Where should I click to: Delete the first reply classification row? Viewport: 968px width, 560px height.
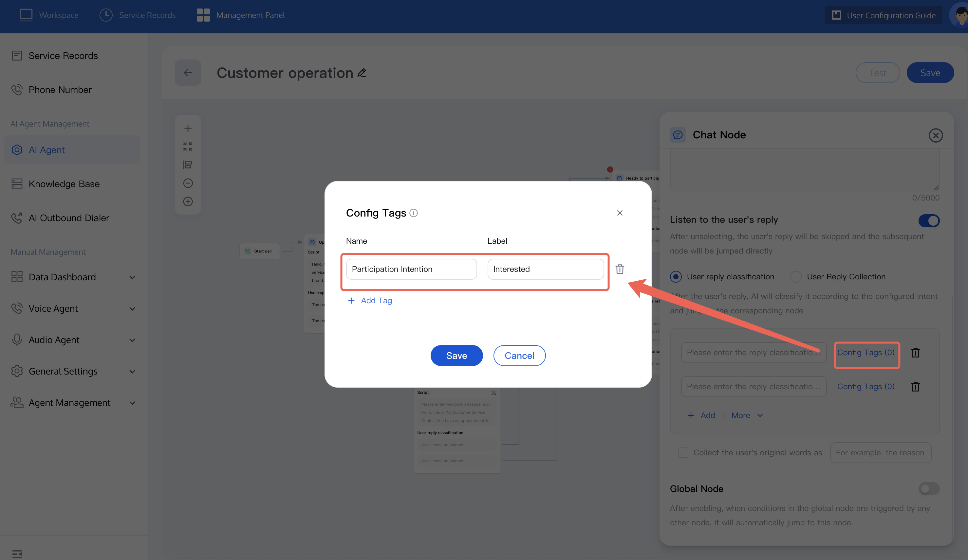coord(915,352)
